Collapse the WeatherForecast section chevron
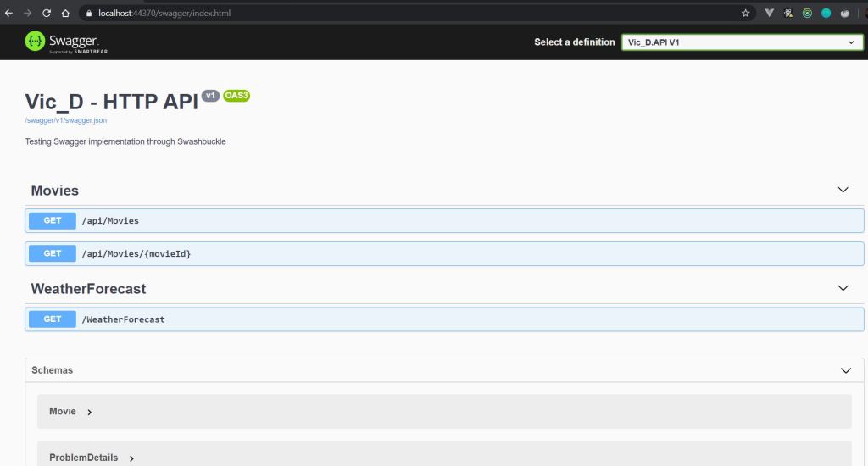This screenshot has height=466, width=868. point(843,289)
